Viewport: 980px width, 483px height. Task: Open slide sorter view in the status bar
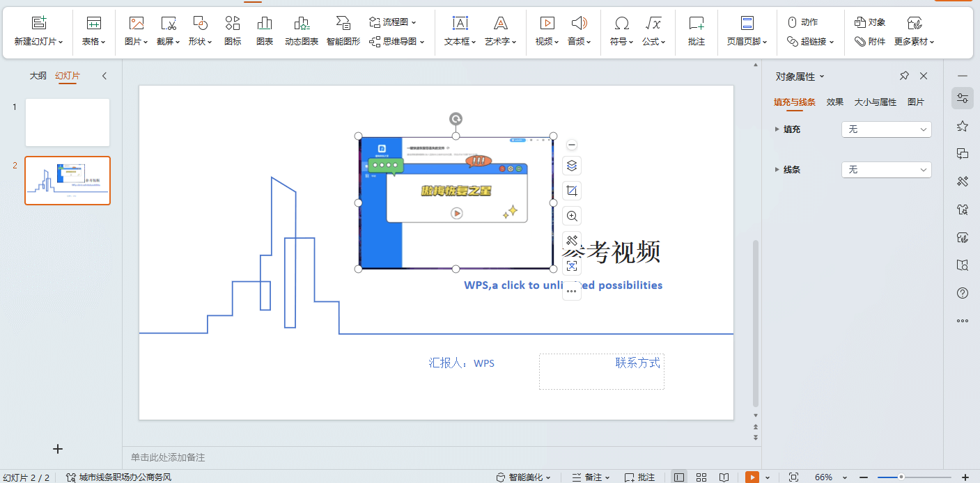pos(701,477)
